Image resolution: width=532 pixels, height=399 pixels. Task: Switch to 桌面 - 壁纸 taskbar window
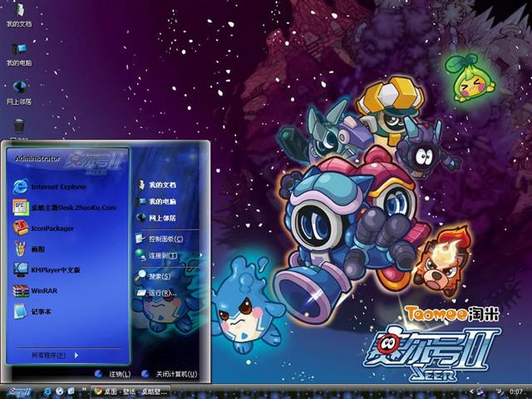131,392
